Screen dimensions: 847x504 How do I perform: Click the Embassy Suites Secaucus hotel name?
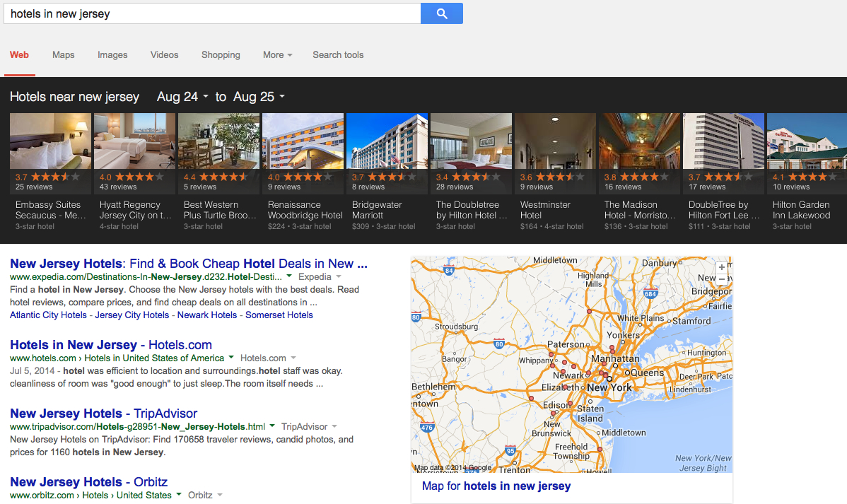tap(50, 210)
